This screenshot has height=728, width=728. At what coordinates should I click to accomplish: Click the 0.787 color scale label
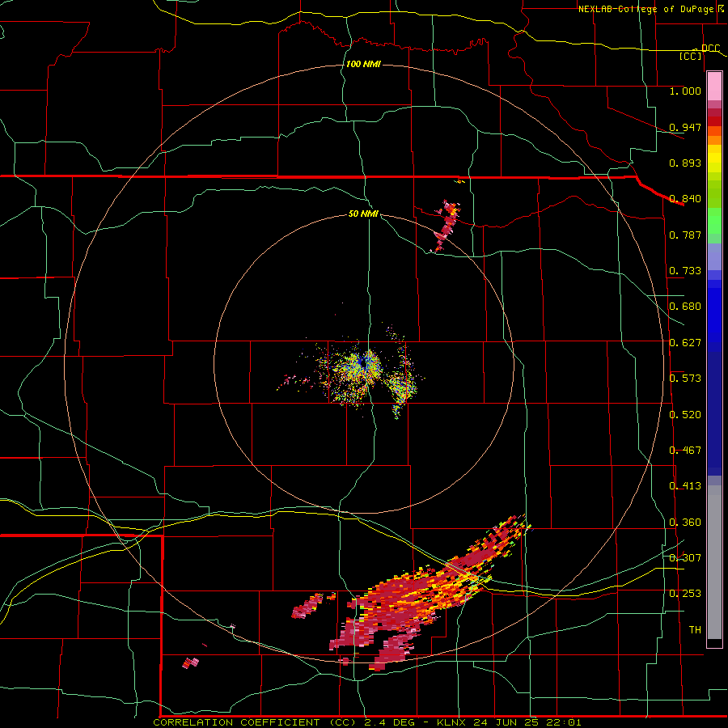(685, 235)
